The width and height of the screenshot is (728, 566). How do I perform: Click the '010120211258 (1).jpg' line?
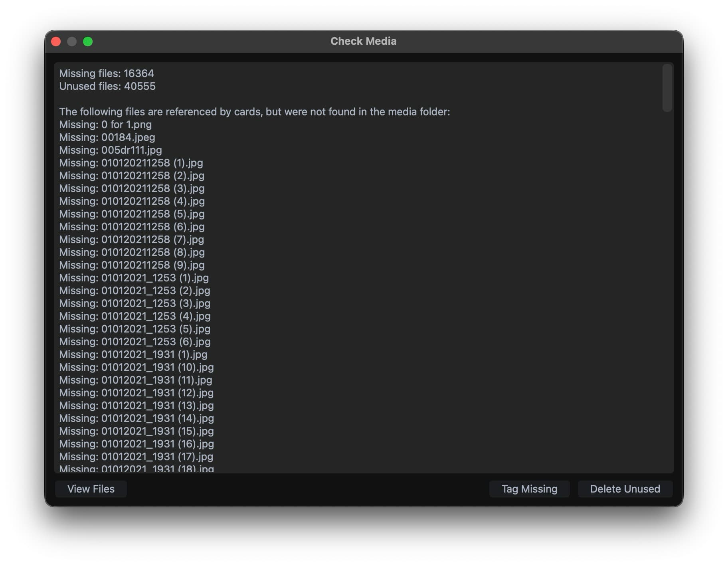[131, 163]
